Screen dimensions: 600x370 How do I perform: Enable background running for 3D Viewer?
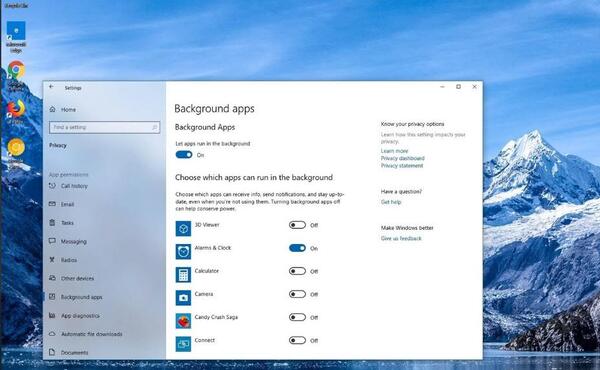point(297,225)
